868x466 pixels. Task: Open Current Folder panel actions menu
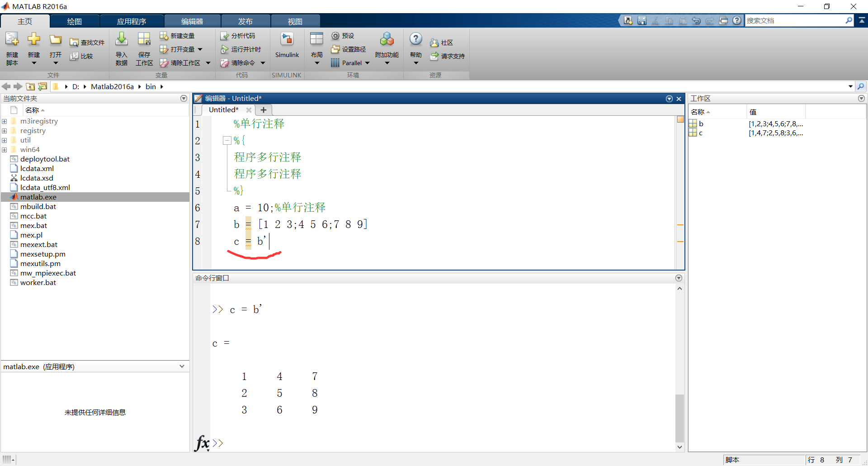coord(184,98)
